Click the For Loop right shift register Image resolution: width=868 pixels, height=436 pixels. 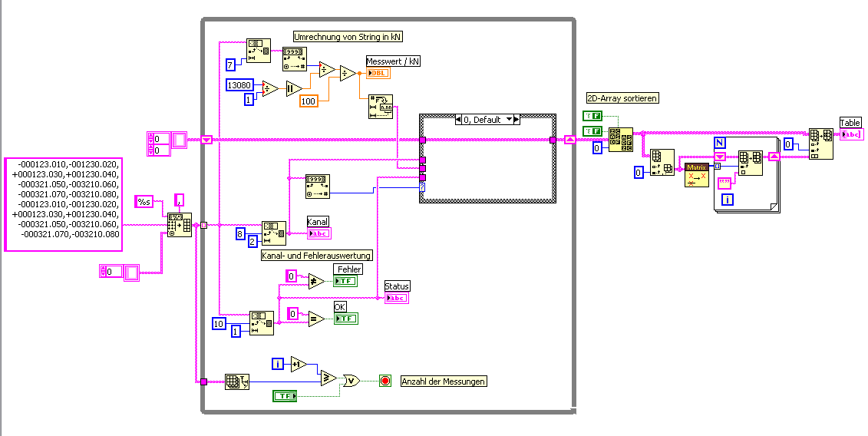[x=774, y=157]
